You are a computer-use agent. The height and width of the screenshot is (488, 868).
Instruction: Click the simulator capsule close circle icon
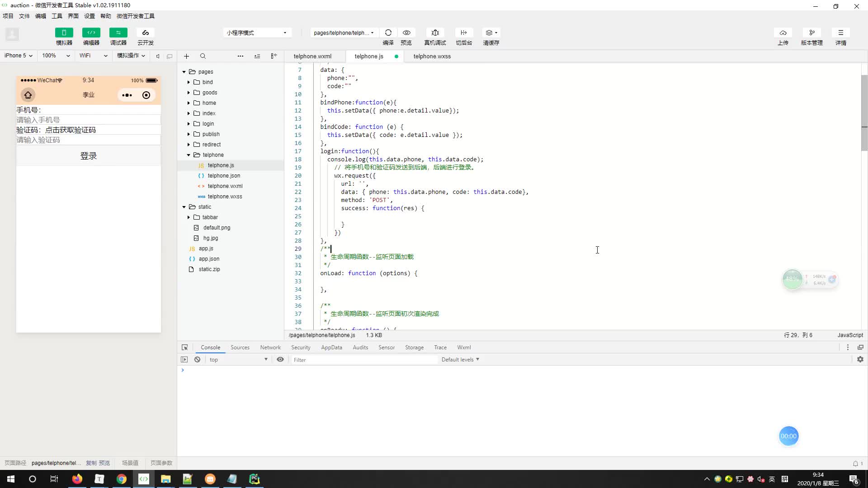(x=146, y=95)
